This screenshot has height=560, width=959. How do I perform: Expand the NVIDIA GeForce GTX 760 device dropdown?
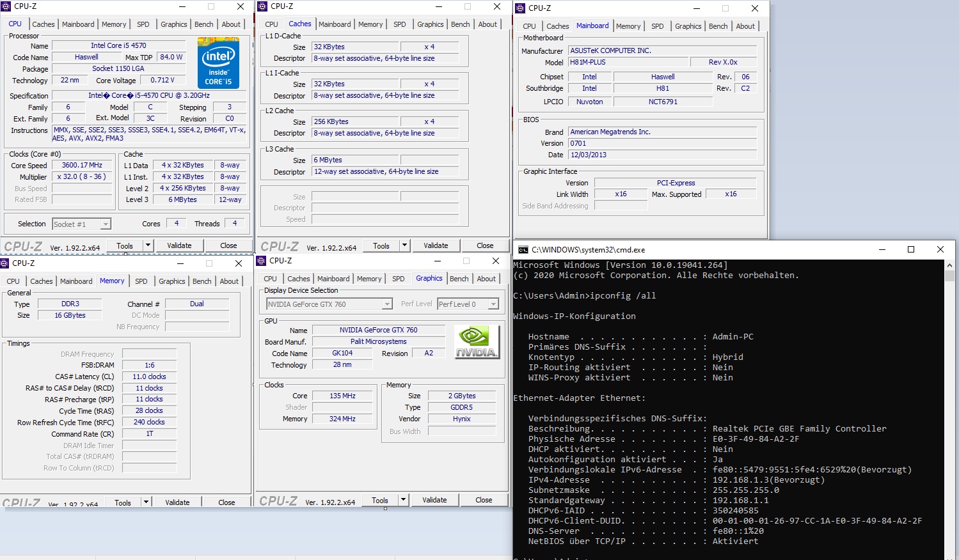(386, 304)
